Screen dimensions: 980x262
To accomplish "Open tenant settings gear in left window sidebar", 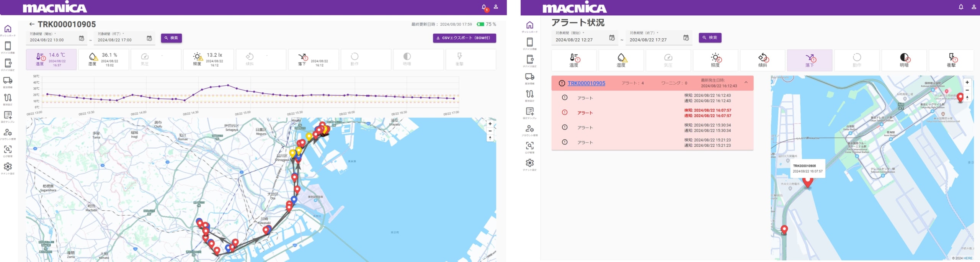I will pos(8,167).
